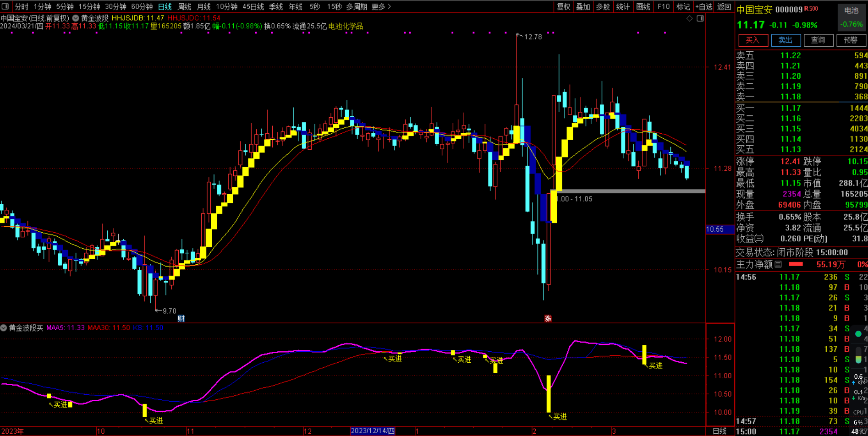Click the 标记 mark button

point(683,6)
